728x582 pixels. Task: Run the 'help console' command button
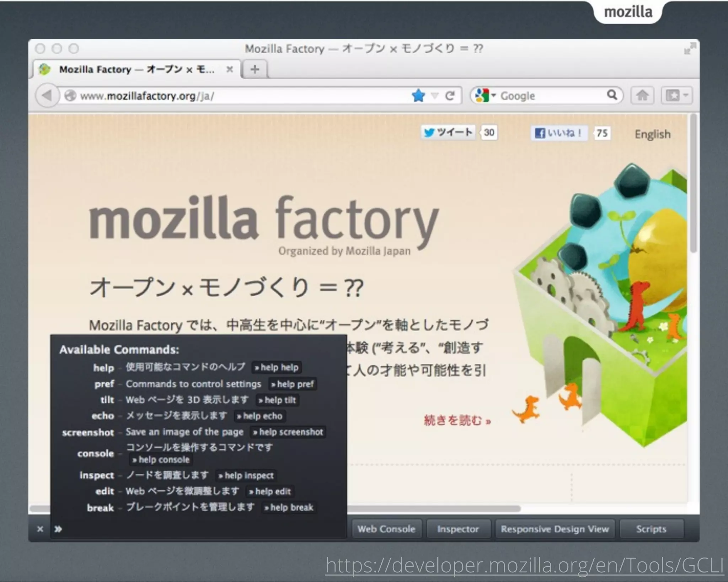[x=161, y=460]
